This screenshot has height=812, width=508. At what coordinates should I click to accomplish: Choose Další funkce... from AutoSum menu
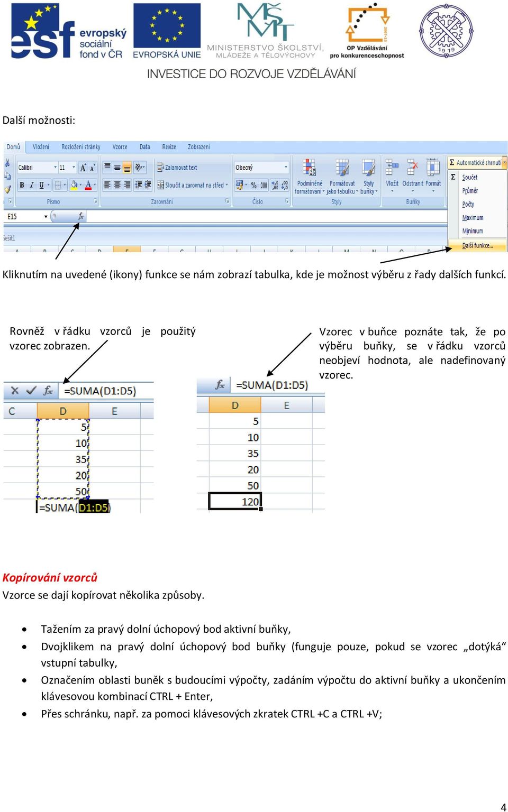coord(477,245)
